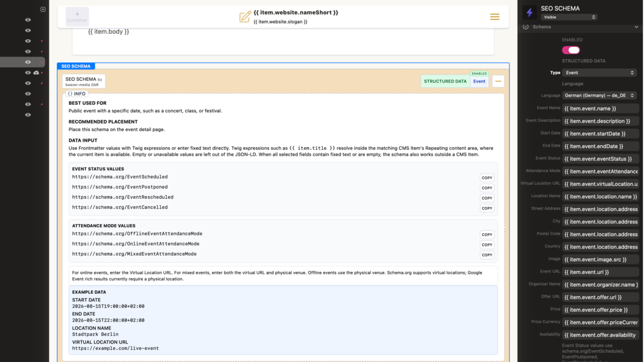Image resolution: width=644 pixels, height=362 pixels.
Task: Click the Price input field
Action: click(x=601, y=310)
